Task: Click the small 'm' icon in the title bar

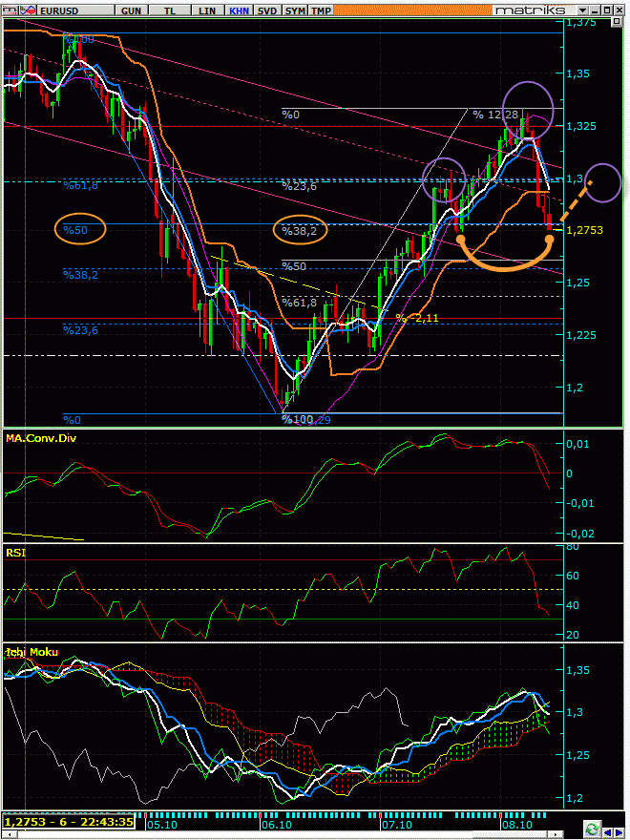Action: [9, 9]
